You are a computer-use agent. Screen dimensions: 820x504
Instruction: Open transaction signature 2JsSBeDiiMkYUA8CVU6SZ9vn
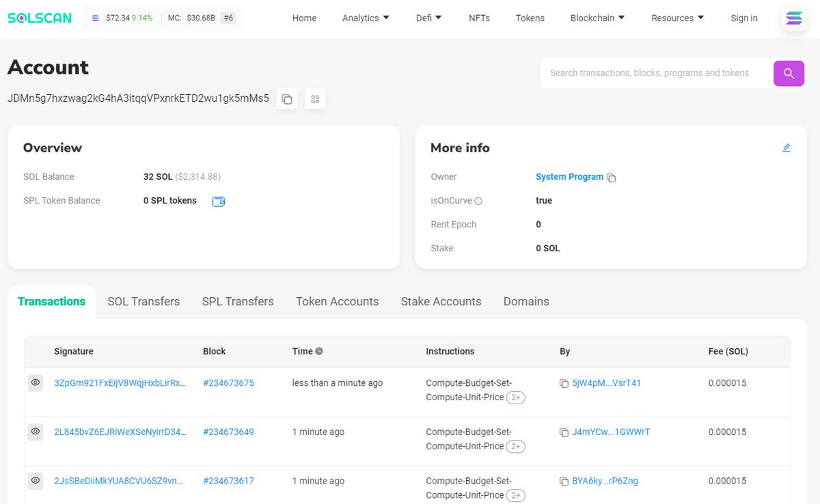(118, 481)
